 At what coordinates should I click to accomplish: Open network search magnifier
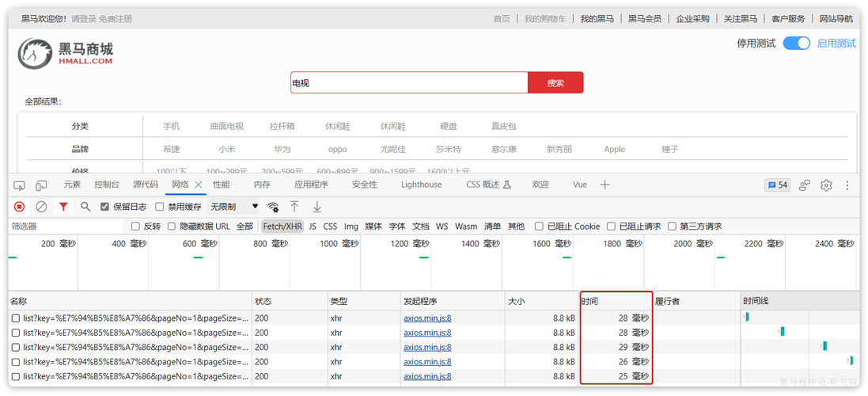click(85, 207)
